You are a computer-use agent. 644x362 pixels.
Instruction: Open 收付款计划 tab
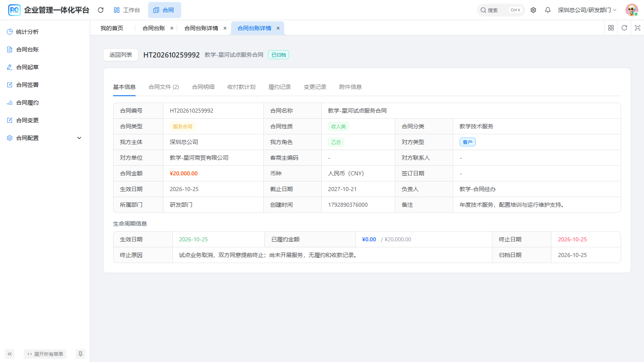[x=242, y=87]
